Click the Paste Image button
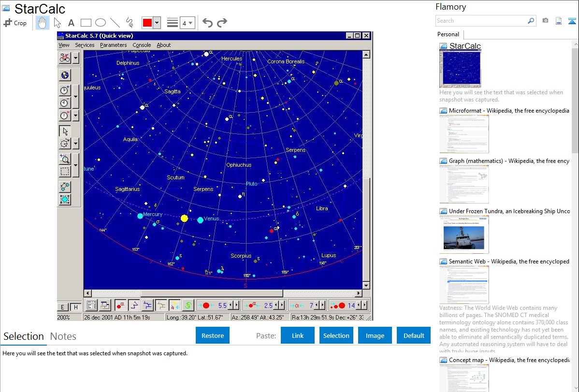This screenshot has height=392, width=579. tap(375, 335)
